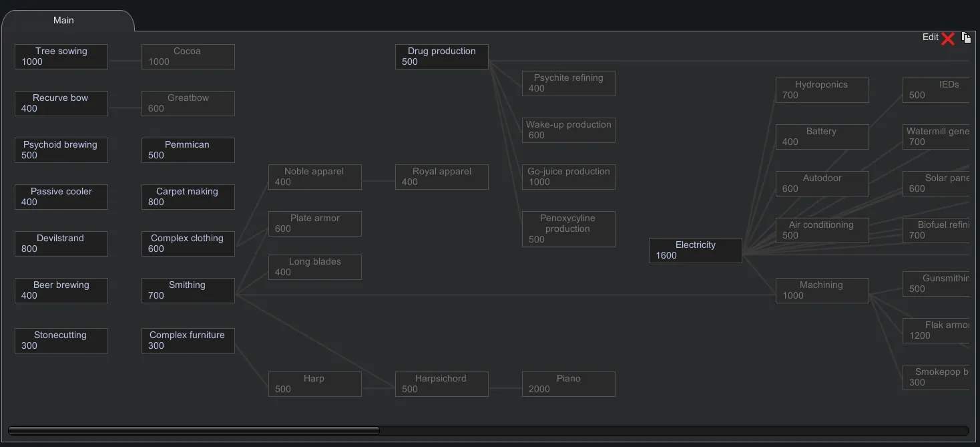The image size is (980, 447).
Task: Click the Machining research node
Action: click(x=822, y=291)
